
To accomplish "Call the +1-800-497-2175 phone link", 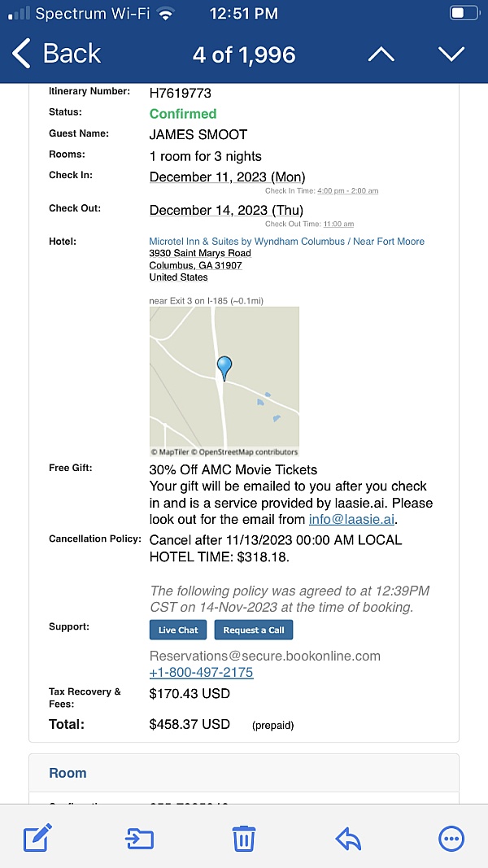I will [201, 672].
